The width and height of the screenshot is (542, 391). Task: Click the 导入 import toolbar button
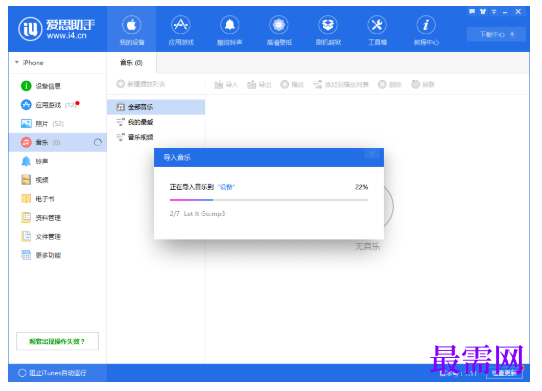click(x=226, y=84)
